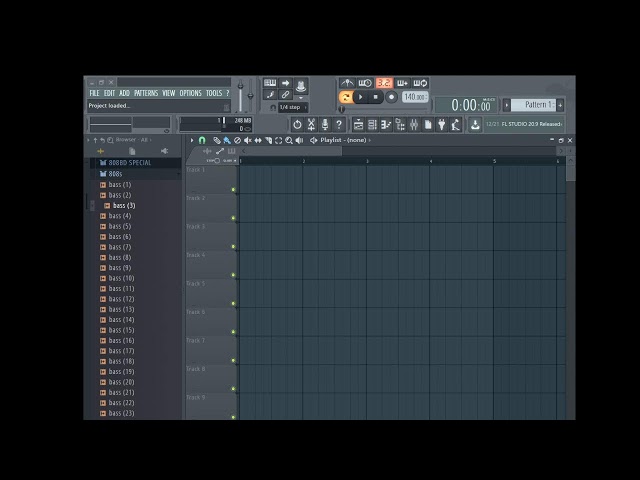Select the Playback speaker tool in Playlist
The image size is (640, 480).
(x=299, y=140)
